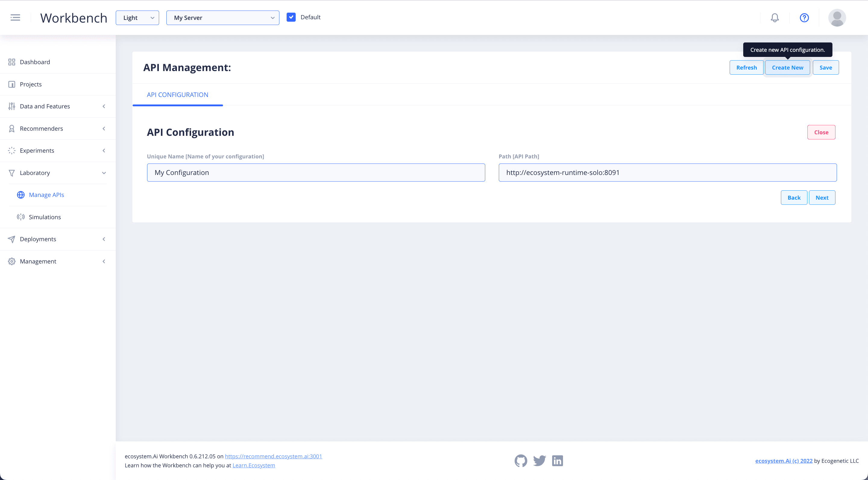868x480 pixels.
Task: Open the Light theme dropdown
Action: [137, 17]
